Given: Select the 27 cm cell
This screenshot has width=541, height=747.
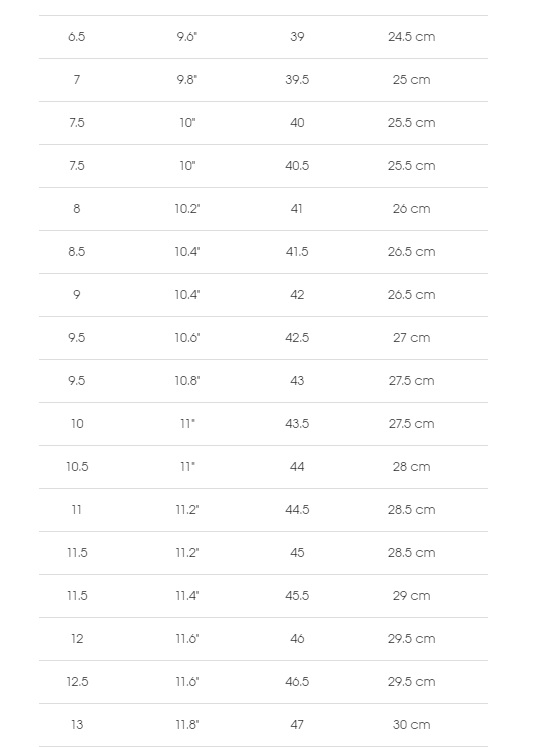Looking at the screenshot, I should (411, 338).
